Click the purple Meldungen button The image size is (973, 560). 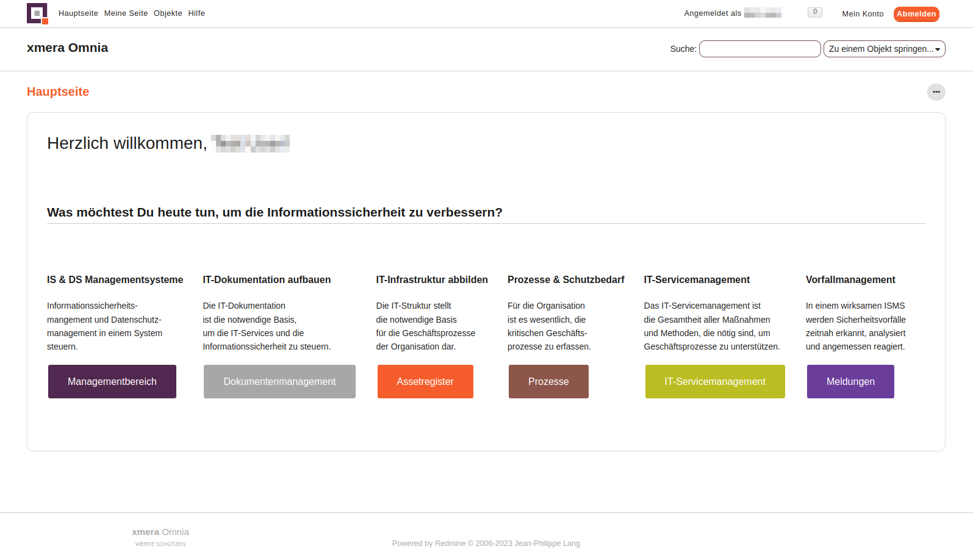(850, 382)
